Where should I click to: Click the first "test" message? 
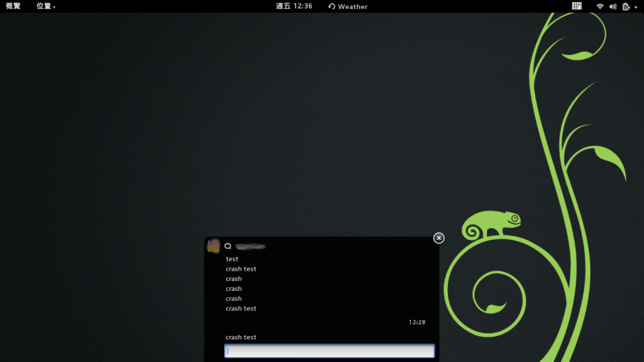(x=232, y=259)
